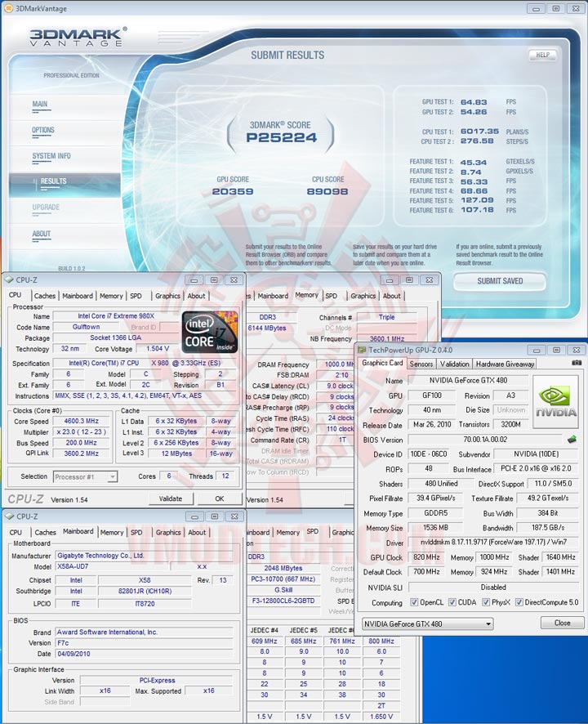The width and height of the screenshot is (588, 724).
Task: Click the BIOS Version F7c field
Action: pyautogui.click(x=144, y=643)
